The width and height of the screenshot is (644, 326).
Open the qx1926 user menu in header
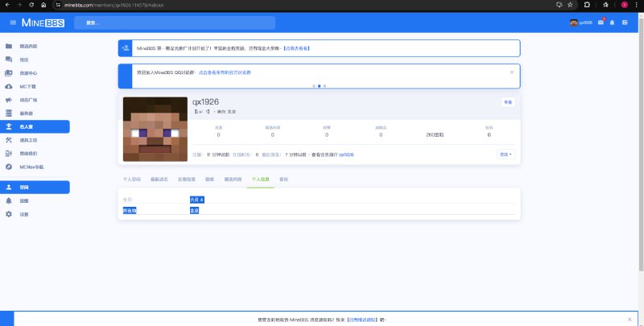tap(580, 23)
